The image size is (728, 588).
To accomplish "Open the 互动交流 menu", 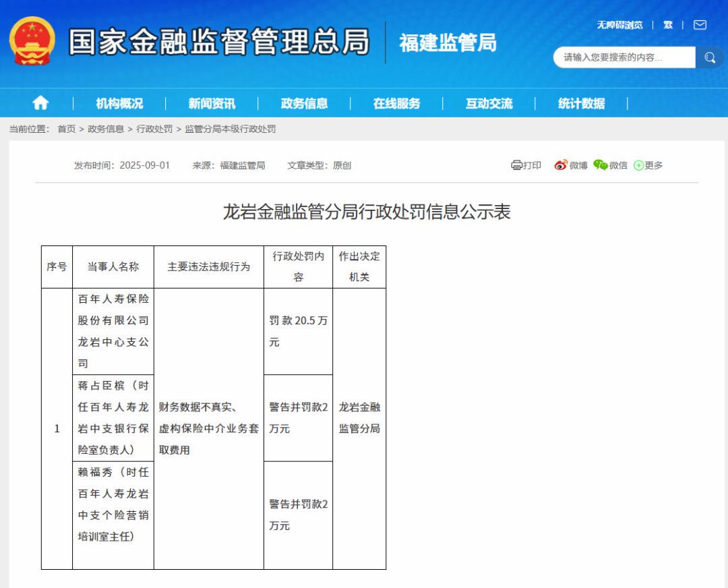I will 489,103.
